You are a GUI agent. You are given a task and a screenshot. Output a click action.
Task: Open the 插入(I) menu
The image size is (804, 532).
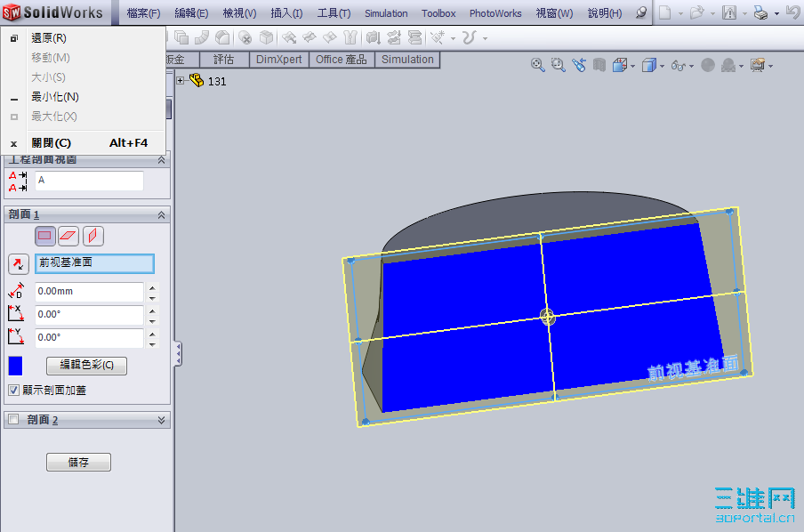coord(286,13)
